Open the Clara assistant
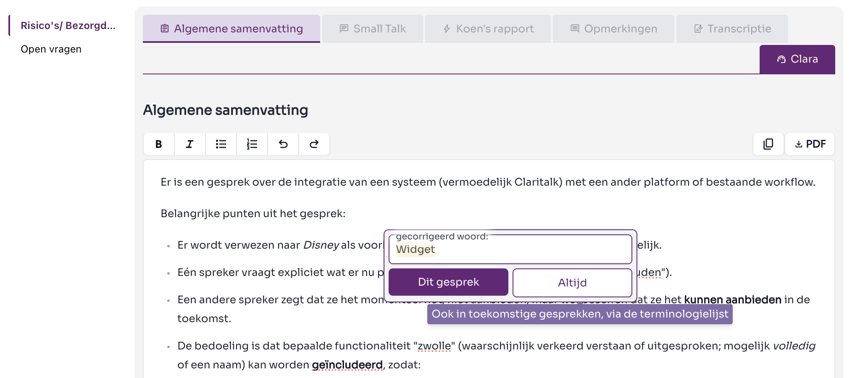868x378 pixels. [797, 59]
